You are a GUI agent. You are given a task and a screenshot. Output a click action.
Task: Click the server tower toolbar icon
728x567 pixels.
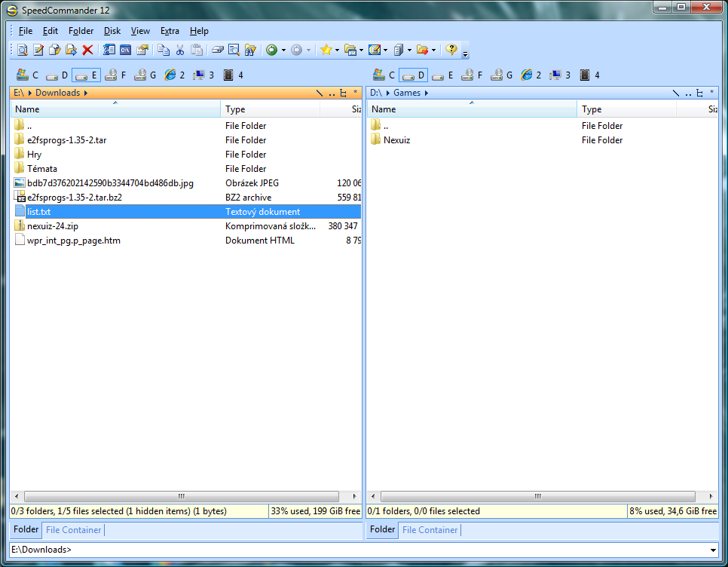pyautogui.click(x=399, y=50)
